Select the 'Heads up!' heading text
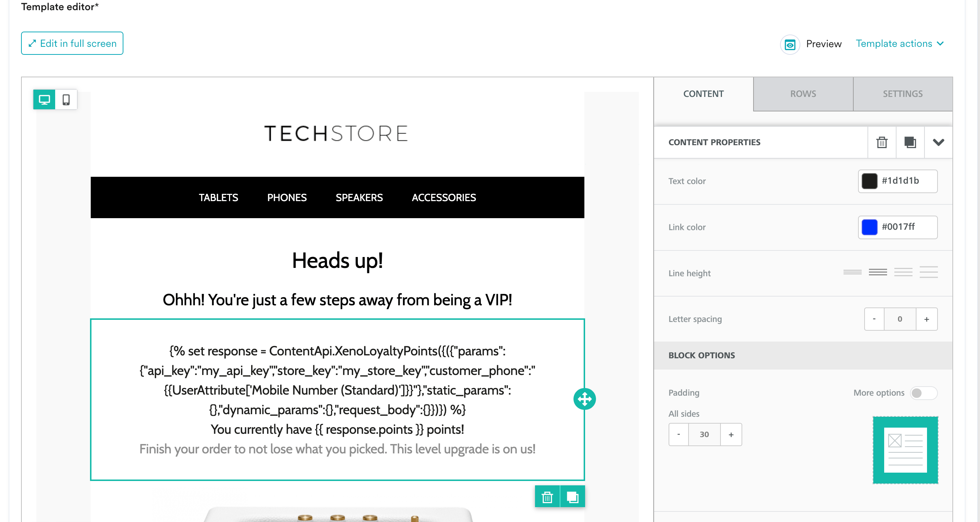Viewport: 980px width, 522px height. pos(338,261)
